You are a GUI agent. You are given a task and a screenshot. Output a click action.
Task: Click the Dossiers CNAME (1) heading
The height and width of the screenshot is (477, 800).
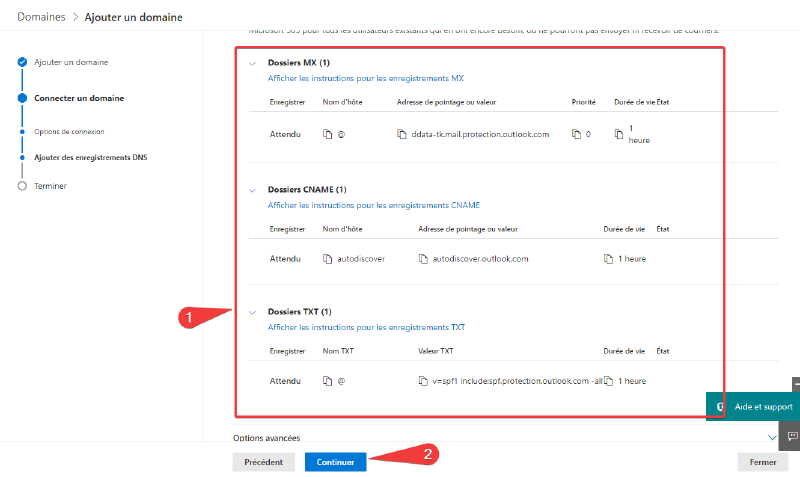click(x=307, y=189)
